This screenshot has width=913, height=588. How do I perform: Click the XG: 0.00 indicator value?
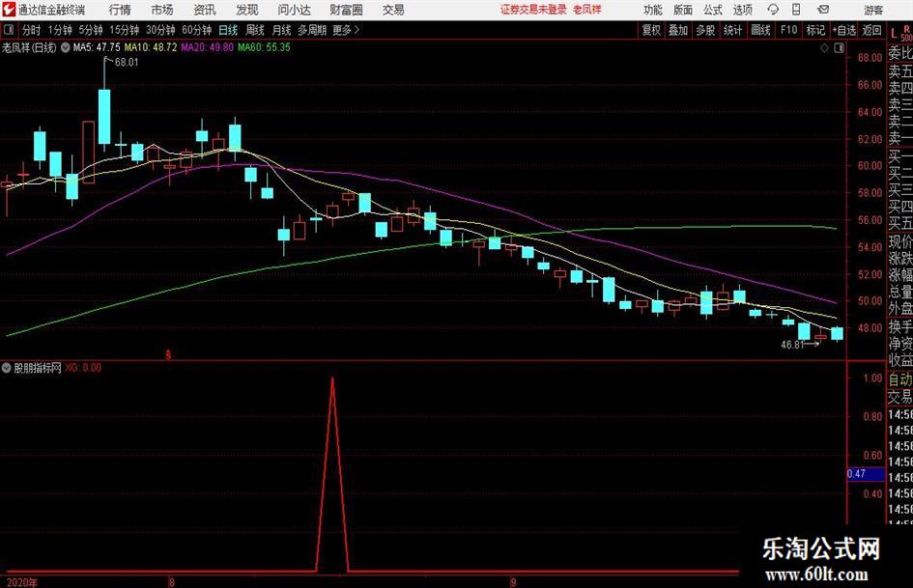[83, 368]
